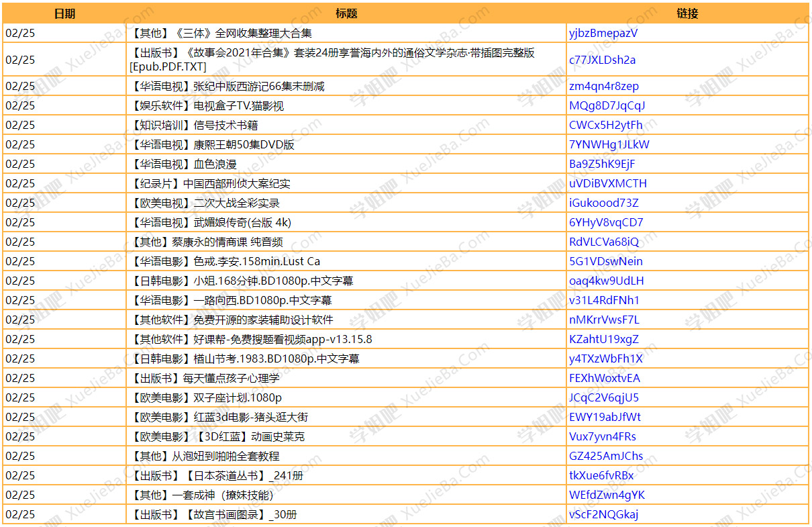Viewport: 812px width, 527px height.
Task: Open the tkXue6fvRBx link
Action: pos(601,475)
